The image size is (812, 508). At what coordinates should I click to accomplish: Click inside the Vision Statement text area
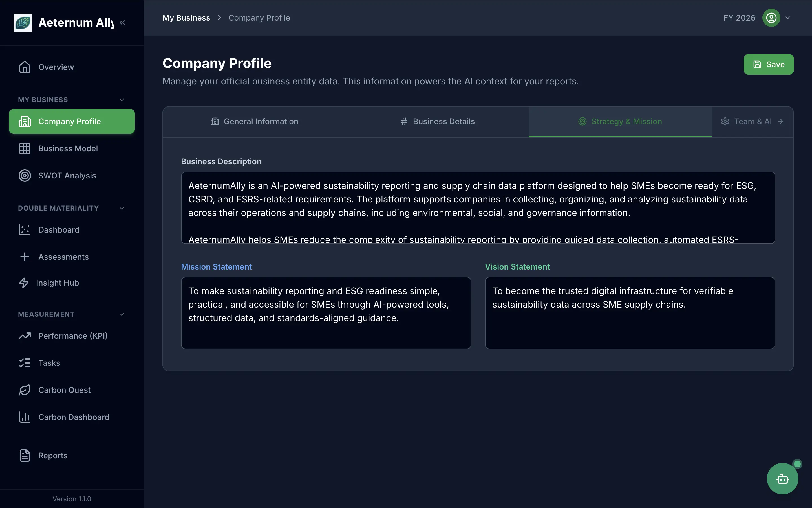tap(630, 313)
